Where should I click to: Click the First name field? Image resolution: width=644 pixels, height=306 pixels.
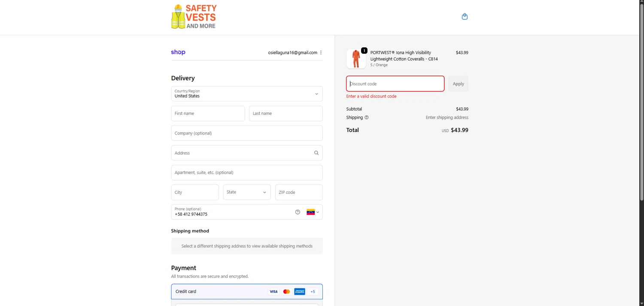pos(208,113)
